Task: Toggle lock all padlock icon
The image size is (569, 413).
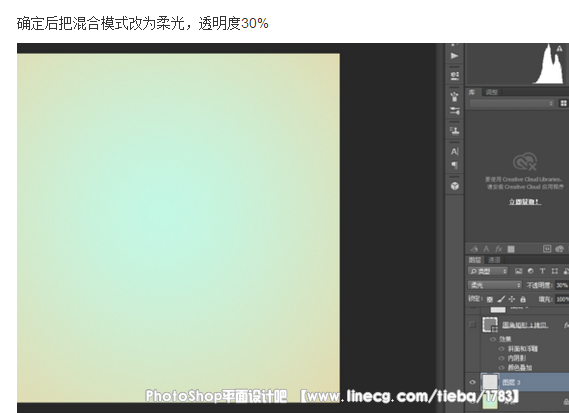Action: (523, 299)
